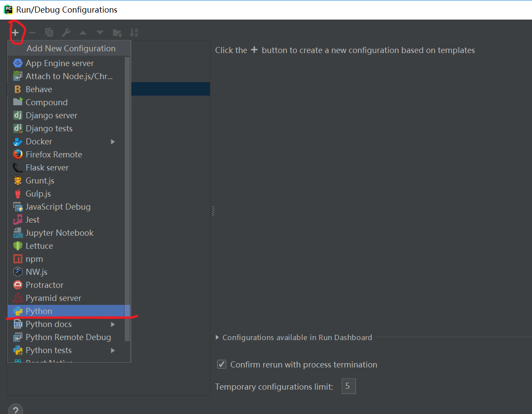The width and height of the screenshot is (532, 414).
Task: Open the wrench Edit Templates icon
Action: [66, 33]
